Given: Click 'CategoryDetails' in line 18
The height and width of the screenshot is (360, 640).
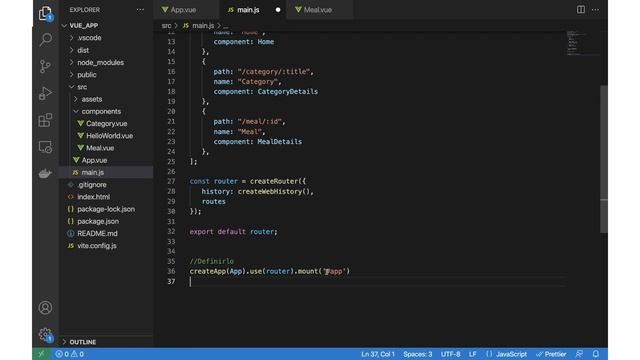Looking at the screenshot, I should click(287, 91).
